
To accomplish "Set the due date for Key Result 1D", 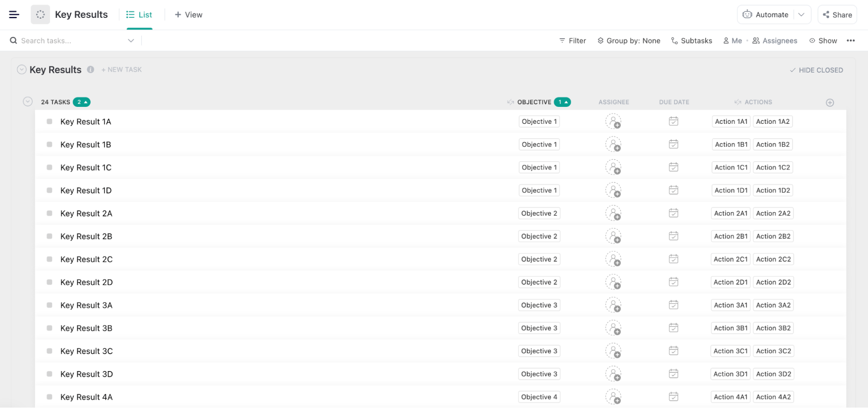I will (x=673, y=190).
